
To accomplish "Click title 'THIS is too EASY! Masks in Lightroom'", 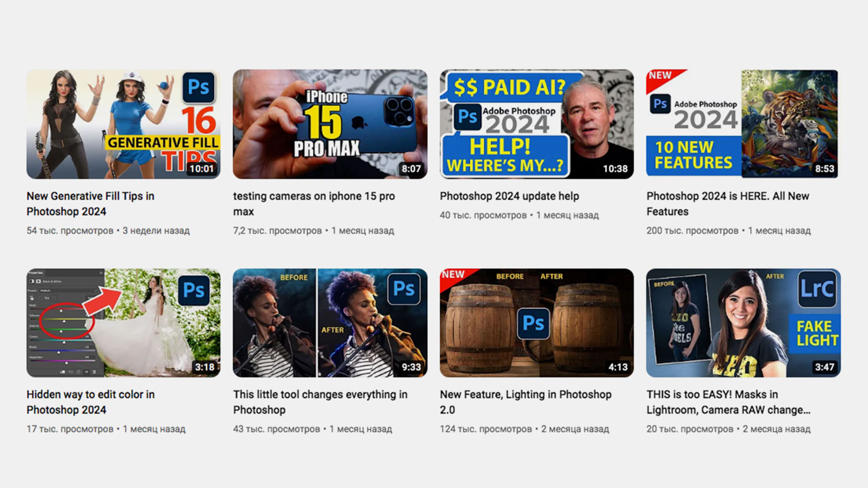I will (x=728, y=402).
